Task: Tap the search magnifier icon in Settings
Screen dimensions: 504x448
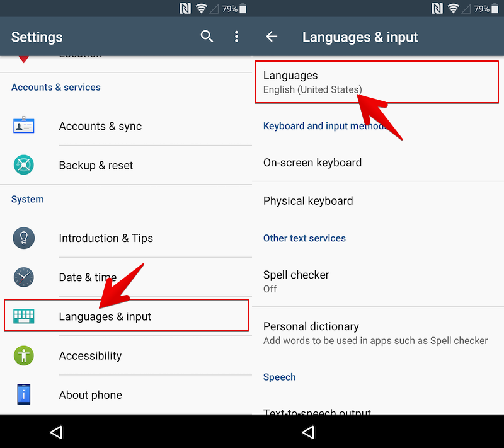Action: (207, 37)
